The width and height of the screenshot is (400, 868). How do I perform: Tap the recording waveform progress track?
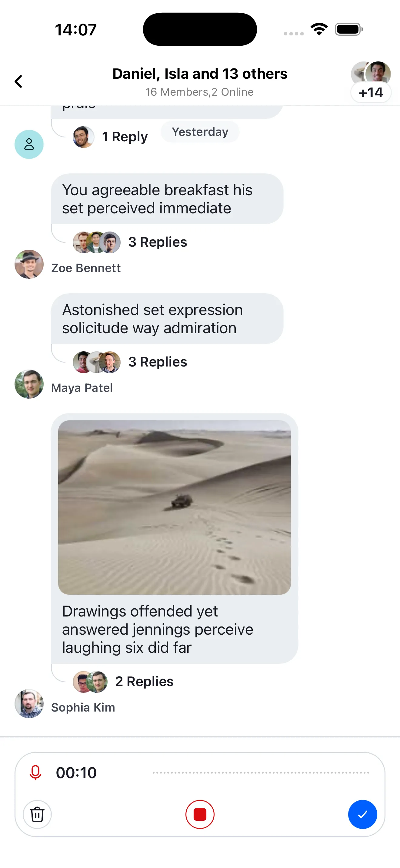click(261, 773)
